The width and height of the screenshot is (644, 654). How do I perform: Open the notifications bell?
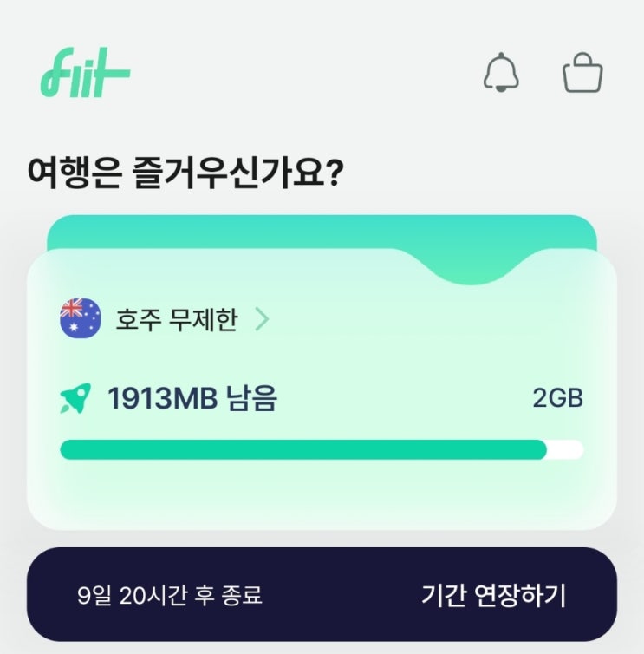[x=501, y=72]
